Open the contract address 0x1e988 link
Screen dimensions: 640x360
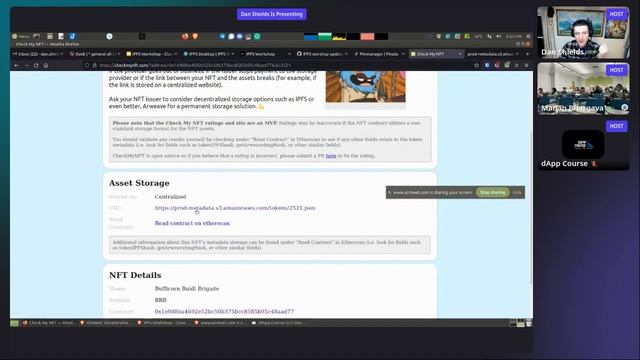tap(224, 311)
